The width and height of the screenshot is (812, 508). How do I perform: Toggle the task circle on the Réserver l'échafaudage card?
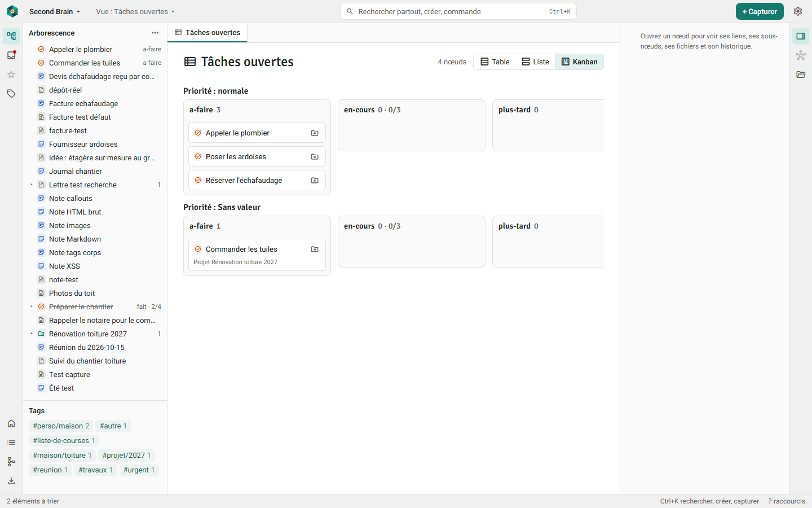click(x=198, y=181)
